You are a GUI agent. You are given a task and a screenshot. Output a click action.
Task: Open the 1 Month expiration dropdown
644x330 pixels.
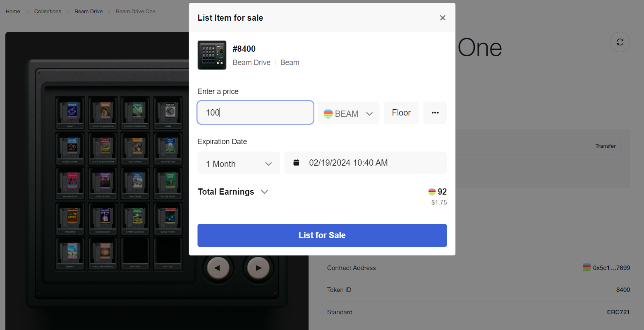239,163
